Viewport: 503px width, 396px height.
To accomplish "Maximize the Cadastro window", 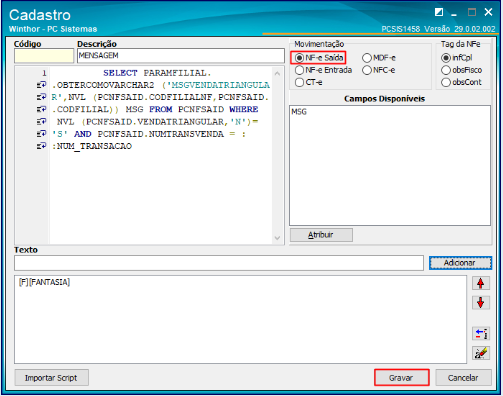I will tap(471, 12).
